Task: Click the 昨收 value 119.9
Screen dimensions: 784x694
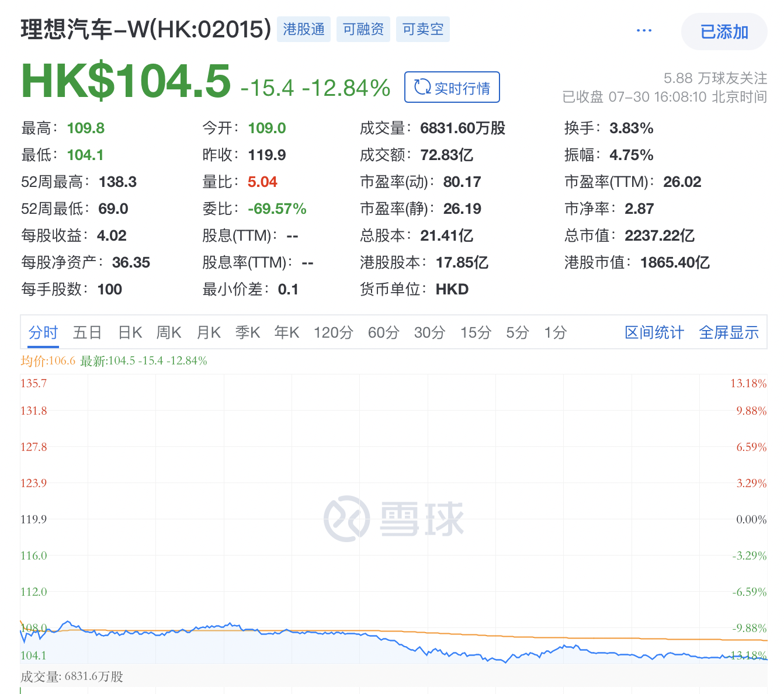Action: click(267, 155)
